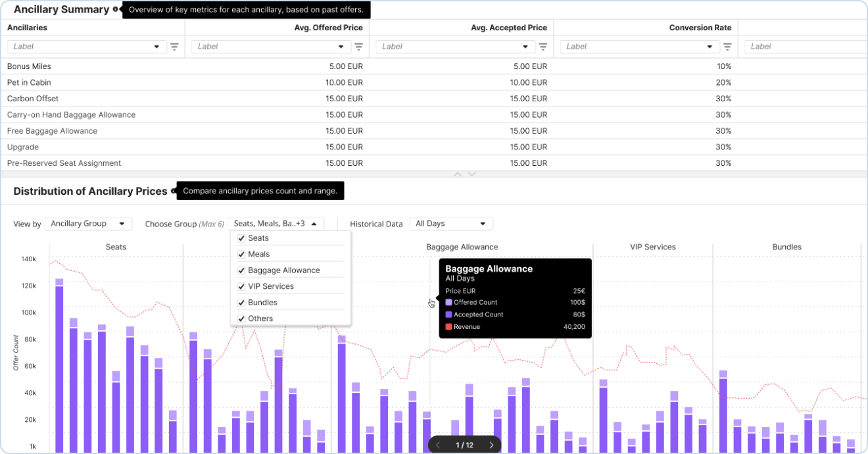Open the View by Ancillary Group dropdown
The image size is (868, 454).
pyautogui.click(x=88, y=224)
